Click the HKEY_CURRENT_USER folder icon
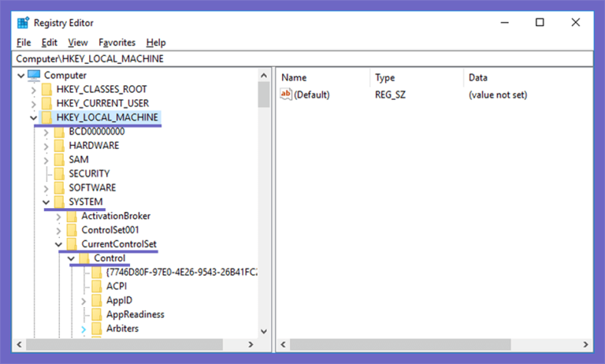605x364 pixels. click(46, 103)
